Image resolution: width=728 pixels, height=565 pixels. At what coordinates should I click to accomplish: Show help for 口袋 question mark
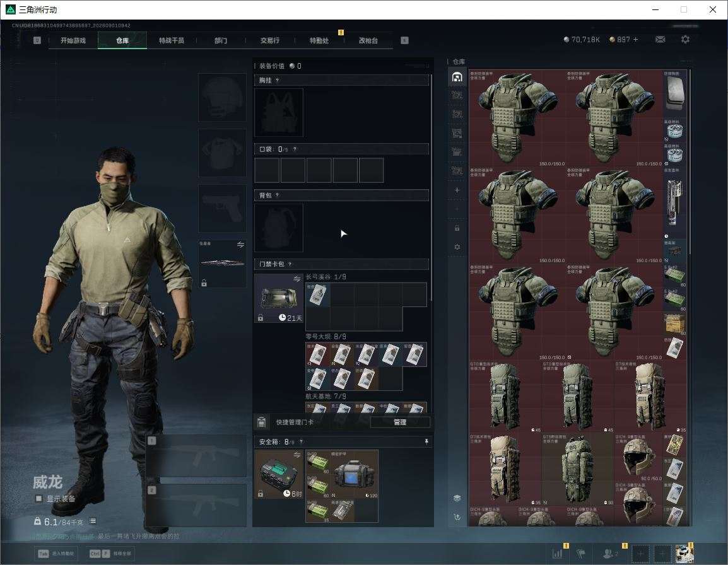(x=295, y=149)
